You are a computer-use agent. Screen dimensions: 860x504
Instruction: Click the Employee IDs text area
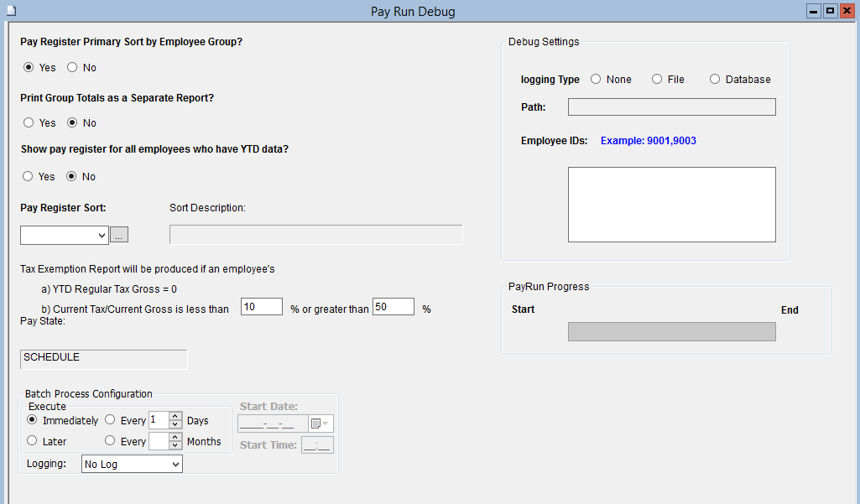click(671, 205)
